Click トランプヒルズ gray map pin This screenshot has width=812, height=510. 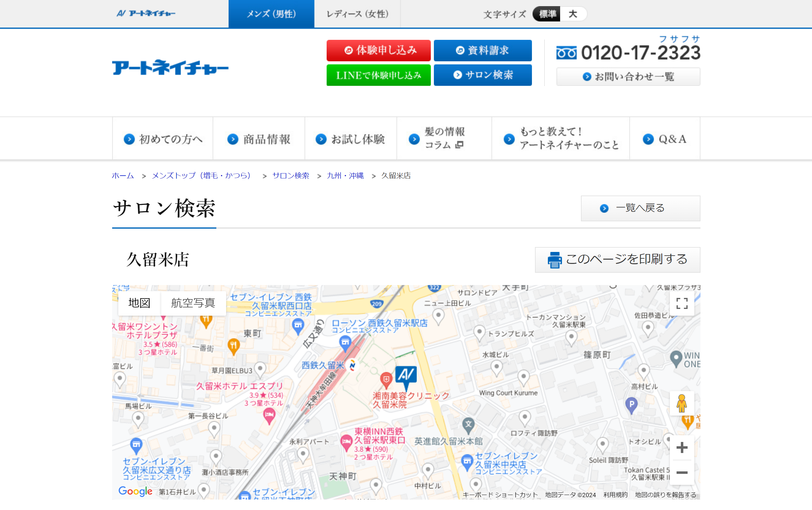(x=479, y=333)
